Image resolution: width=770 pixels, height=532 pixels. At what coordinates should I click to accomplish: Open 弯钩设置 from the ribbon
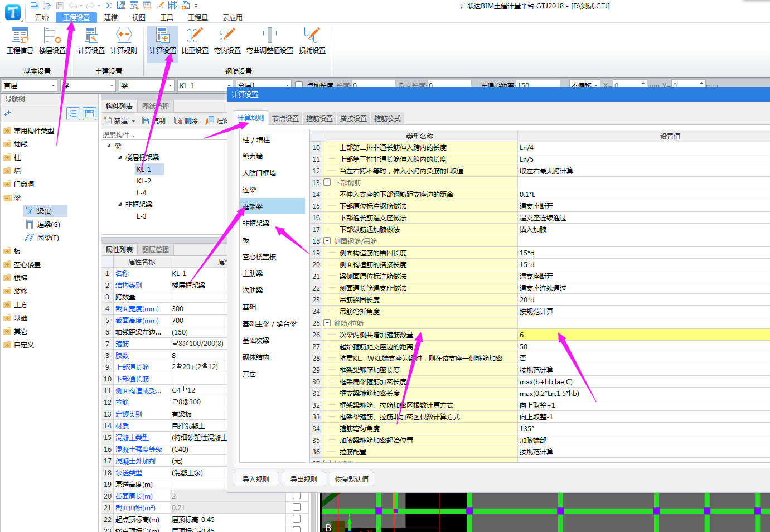227,40
